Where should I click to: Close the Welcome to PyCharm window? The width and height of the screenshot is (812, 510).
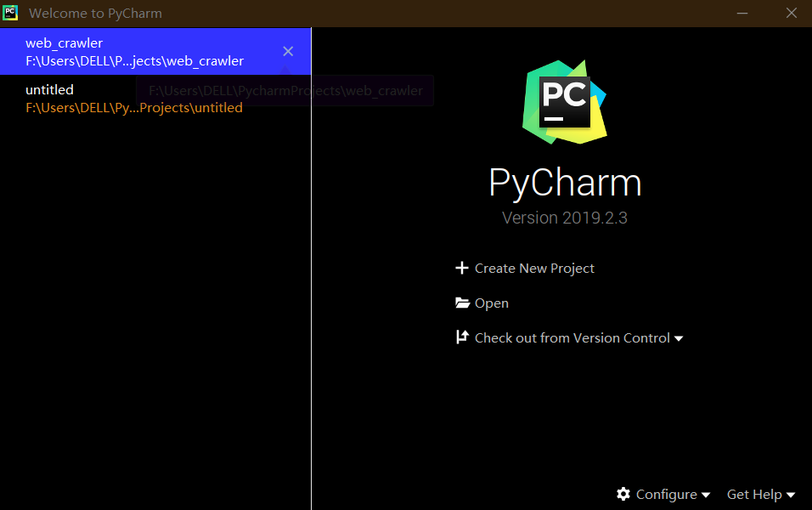click(x=792, y=13)
